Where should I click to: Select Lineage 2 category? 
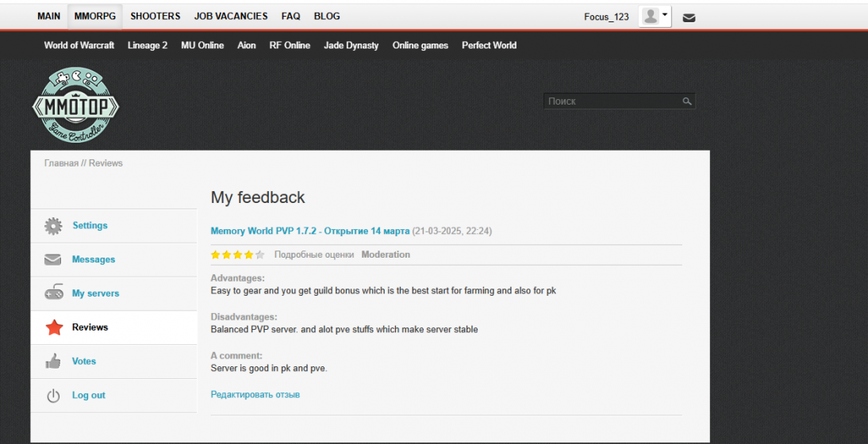click(x=148, y=45)
